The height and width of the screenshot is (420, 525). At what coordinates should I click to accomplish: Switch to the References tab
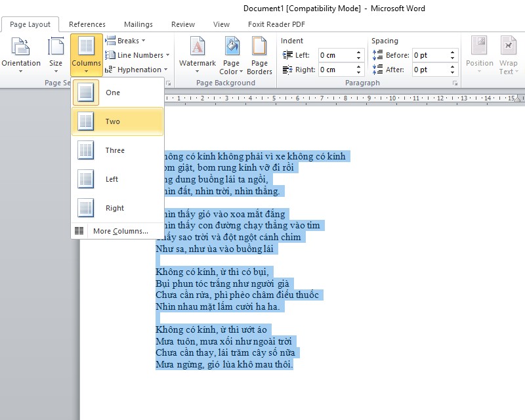[x=87, y=24]
